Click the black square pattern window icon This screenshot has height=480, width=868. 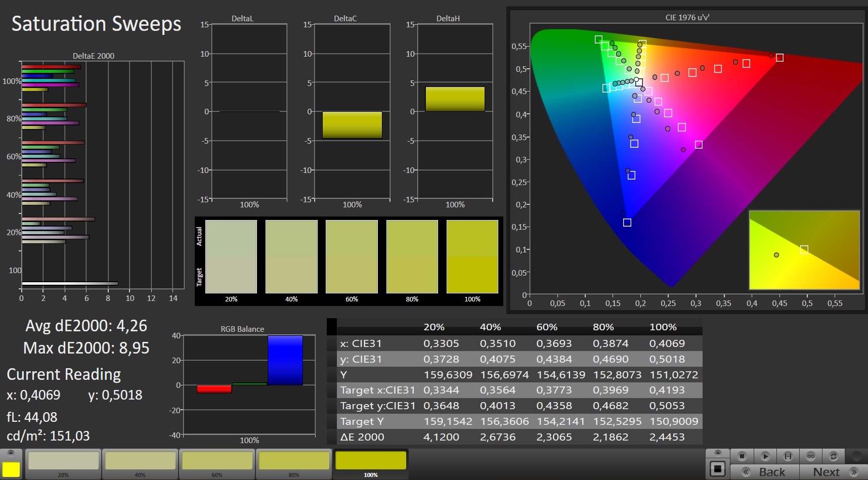[x=717, y=469]
